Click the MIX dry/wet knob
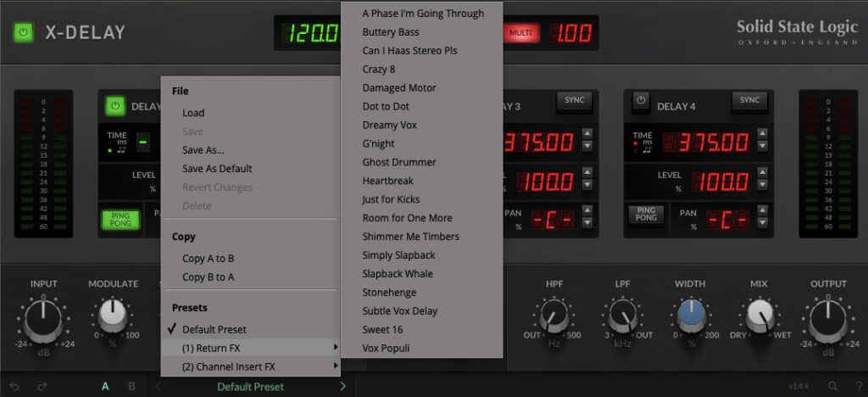The width and height of the screenshot is (868, 397). pyautogui.click(x=759, y=316)
